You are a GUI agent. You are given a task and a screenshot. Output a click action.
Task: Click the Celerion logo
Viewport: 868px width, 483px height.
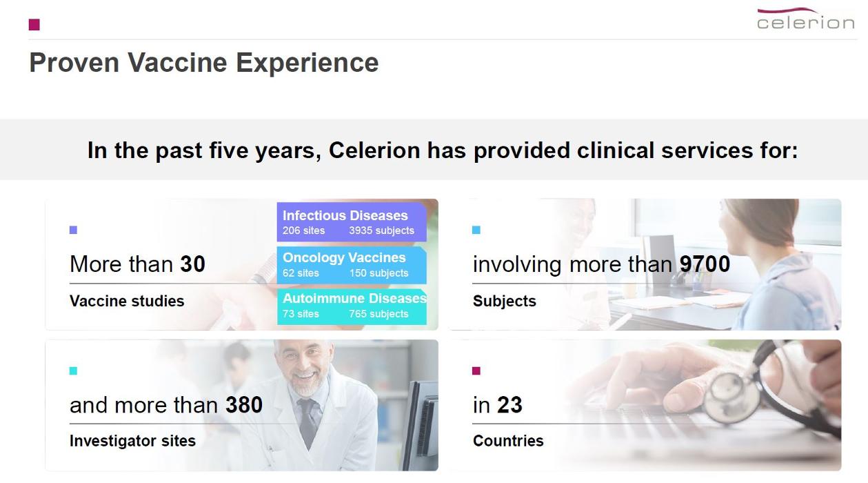(x=805, y=19)
